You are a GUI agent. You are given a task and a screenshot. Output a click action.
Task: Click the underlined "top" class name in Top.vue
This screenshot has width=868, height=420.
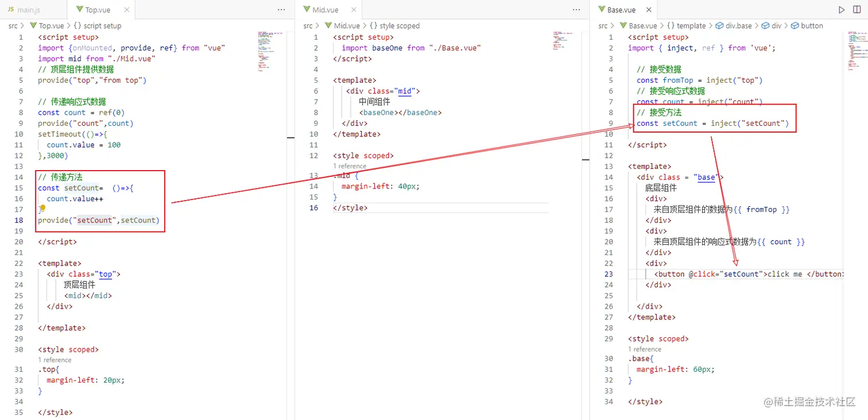pos(106,274)
